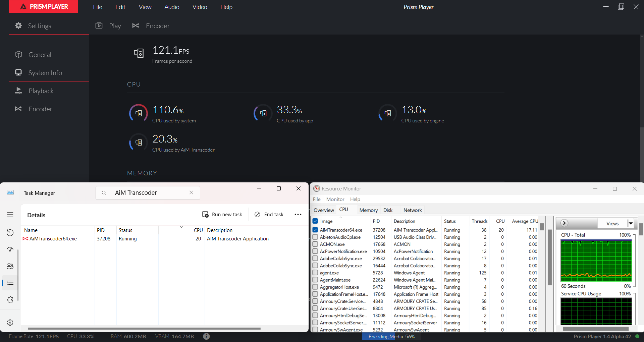Click the FPS frames per second icon
This screenshot has width=644, height=342.
tap(139, 53)
